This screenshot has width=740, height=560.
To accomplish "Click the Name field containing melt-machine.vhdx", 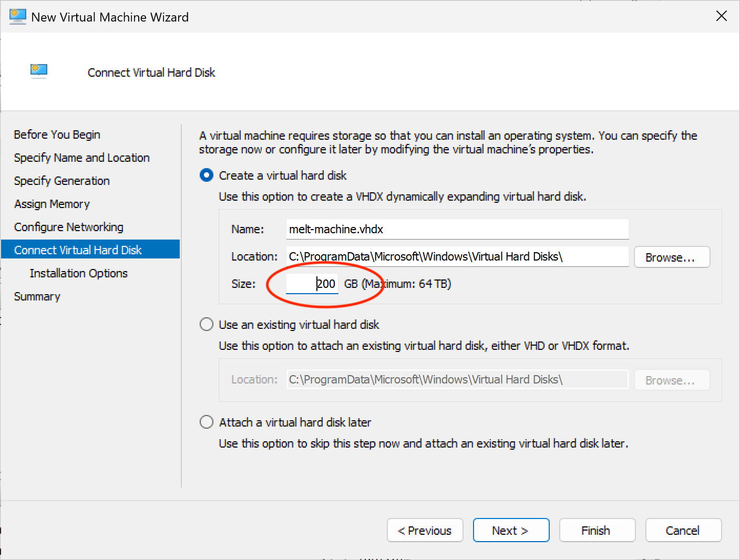I will pos(457,229).
